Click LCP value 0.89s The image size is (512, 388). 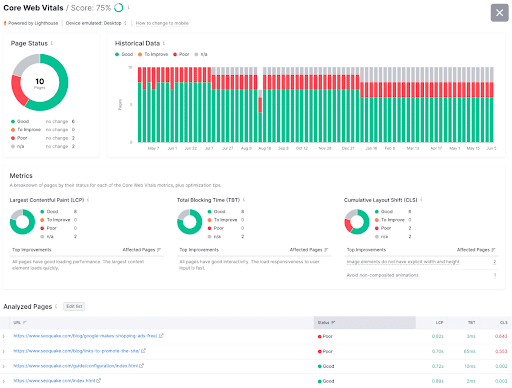(x=438, y=381)
